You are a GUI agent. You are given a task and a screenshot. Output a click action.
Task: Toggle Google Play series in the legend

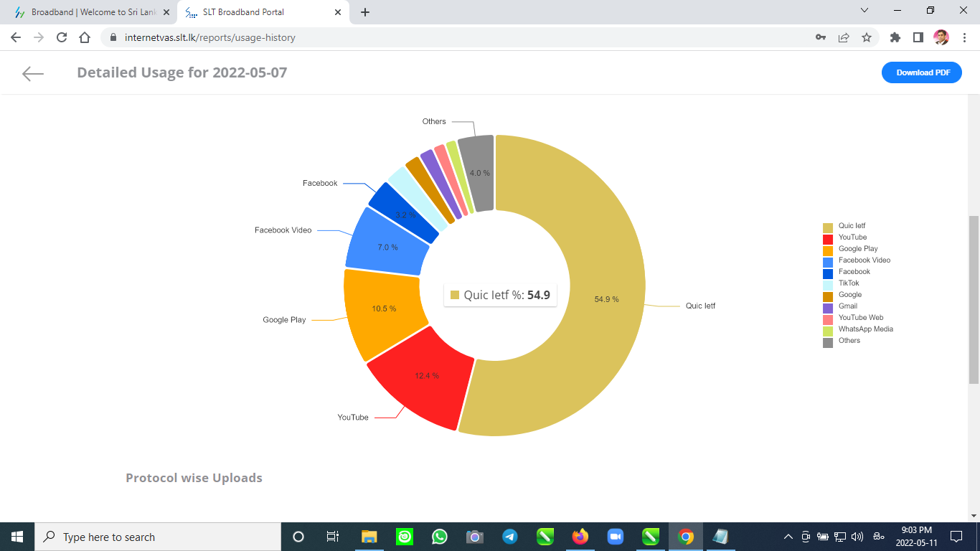851,249
